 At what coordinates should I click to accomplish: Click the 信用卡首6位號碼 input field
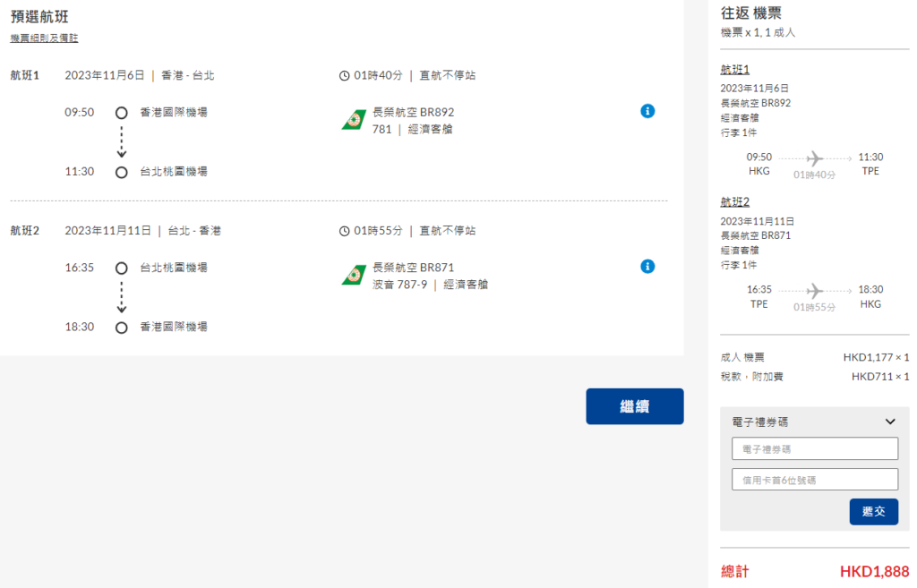814,480
